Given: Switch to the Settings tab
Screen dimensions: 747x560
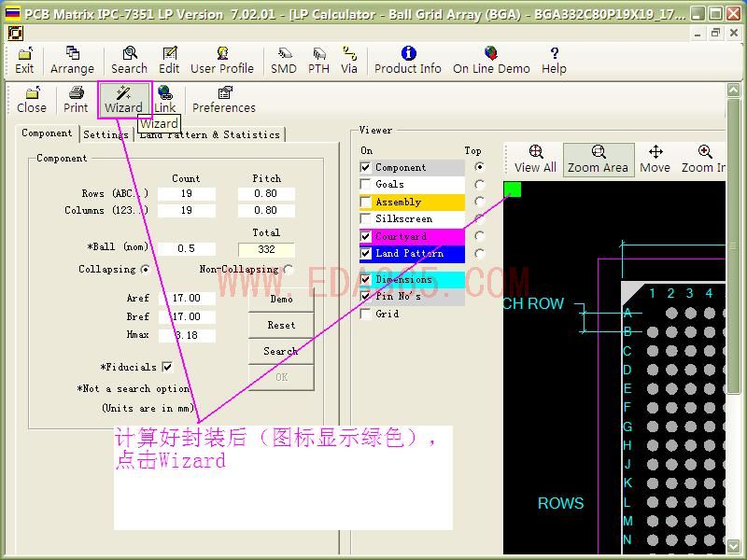Looking at the screenshot, I should [x=106, y=134].
